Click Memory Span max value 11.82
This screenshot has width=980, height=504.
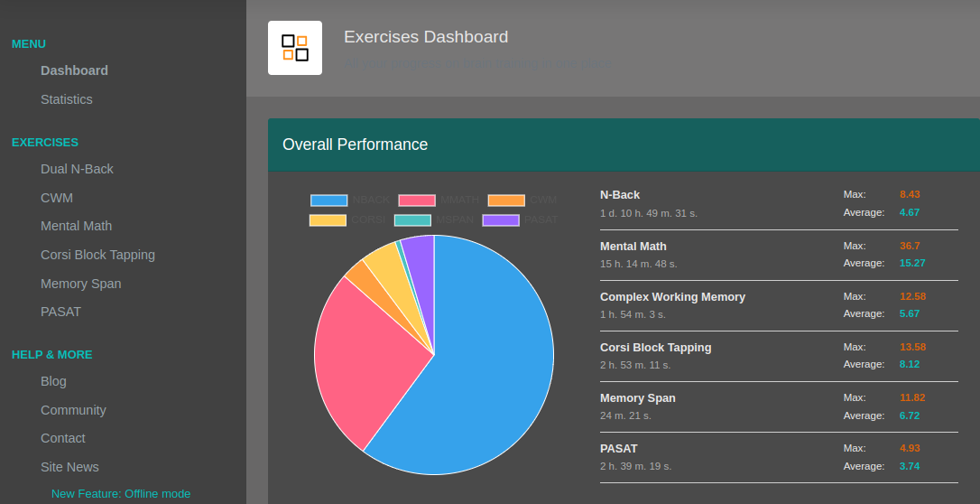coord(912,397)
